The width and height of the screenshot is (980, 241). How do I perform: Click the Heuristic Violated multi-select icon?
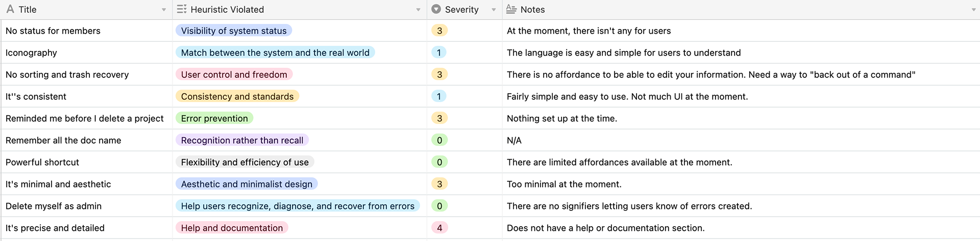[181, 9]
